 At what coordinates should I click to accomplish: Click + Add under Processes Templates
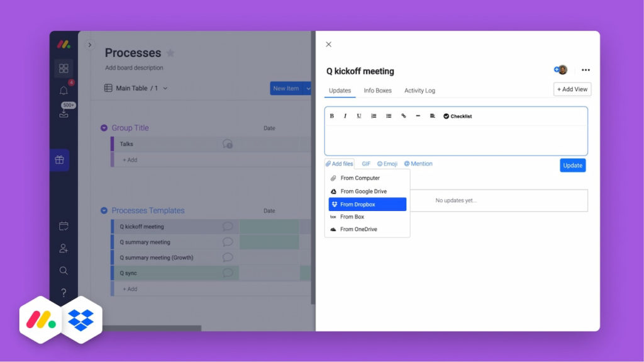click(x=130, y=289)
